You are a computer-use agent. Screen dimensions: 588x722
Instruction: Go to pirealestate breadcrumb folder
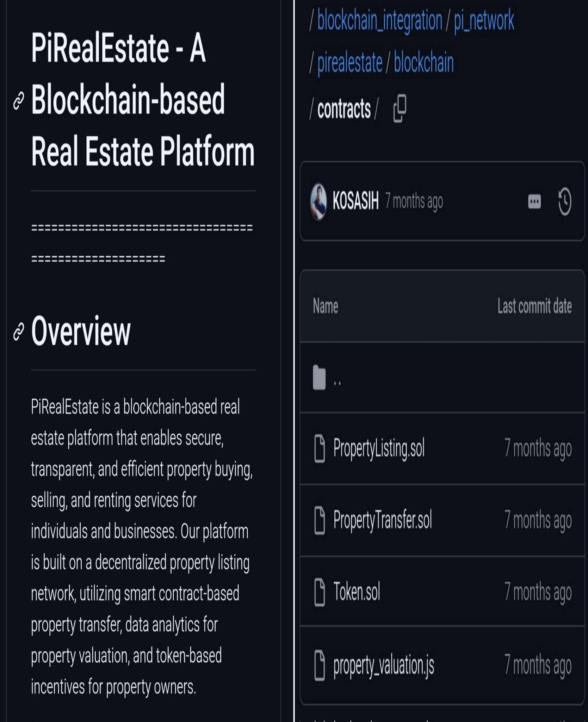pyautogui.click(x=350, y=63)
